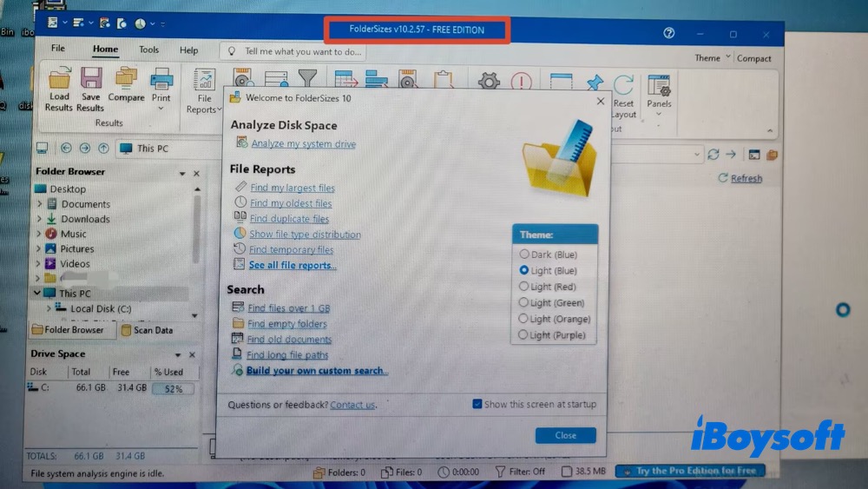
Task: Open the Compare folders tool
Action: [x=126, y=78]
